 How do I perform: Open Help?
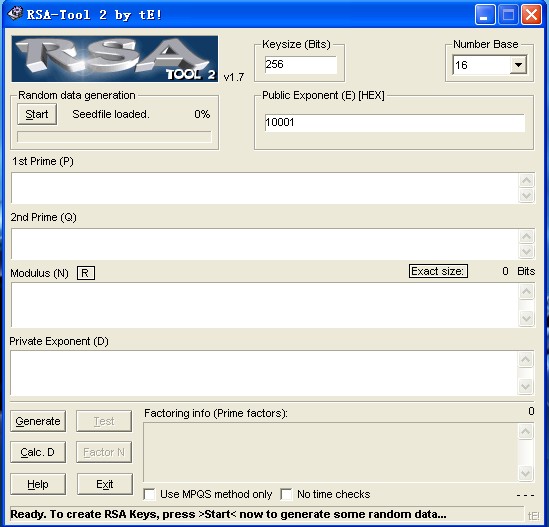click(x=38, y=484)
